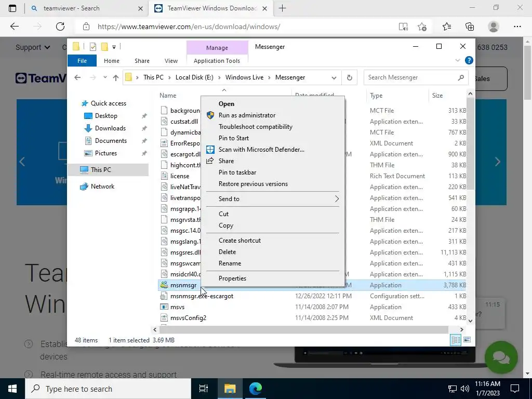Select Troubleshoot compatibility option
This screenshot has height=399, width=532.
point(255,127)
